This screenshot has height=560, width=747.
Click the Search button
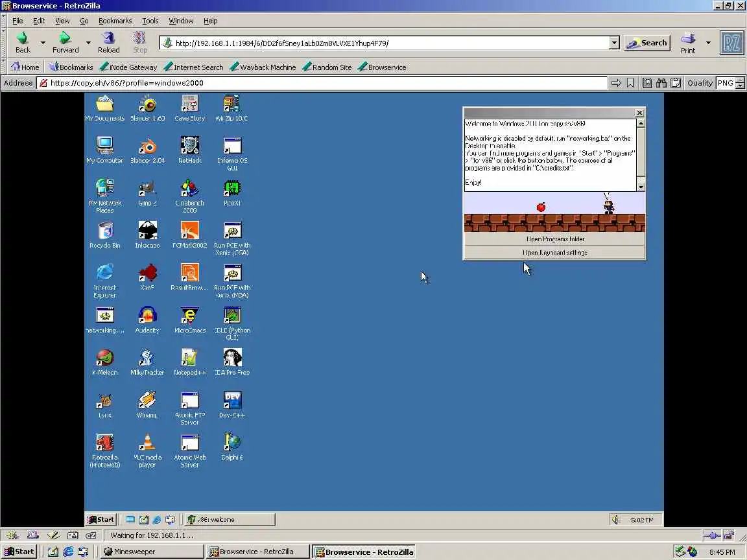(646, 43)
